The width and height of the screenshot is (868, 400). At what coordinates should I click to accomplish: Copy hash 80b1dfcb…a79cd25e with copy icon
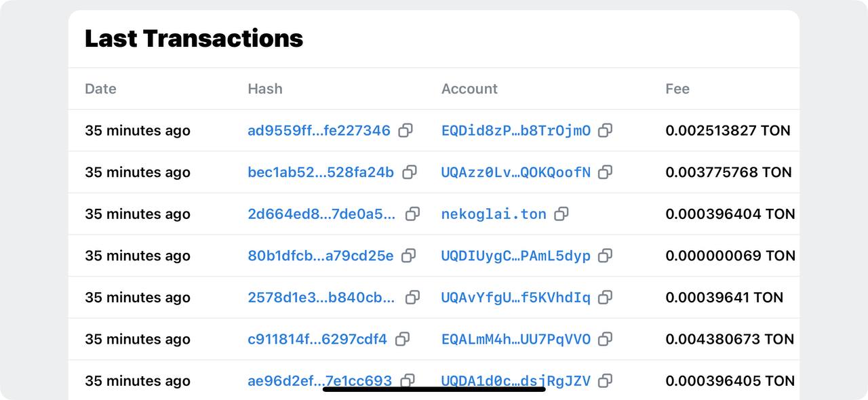tap(409, 256)
